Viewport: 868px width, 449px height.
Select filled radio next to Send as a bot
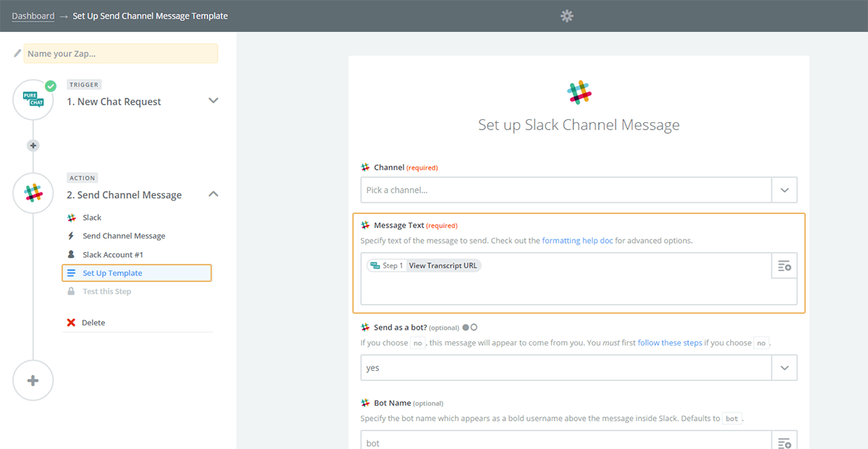466,328
